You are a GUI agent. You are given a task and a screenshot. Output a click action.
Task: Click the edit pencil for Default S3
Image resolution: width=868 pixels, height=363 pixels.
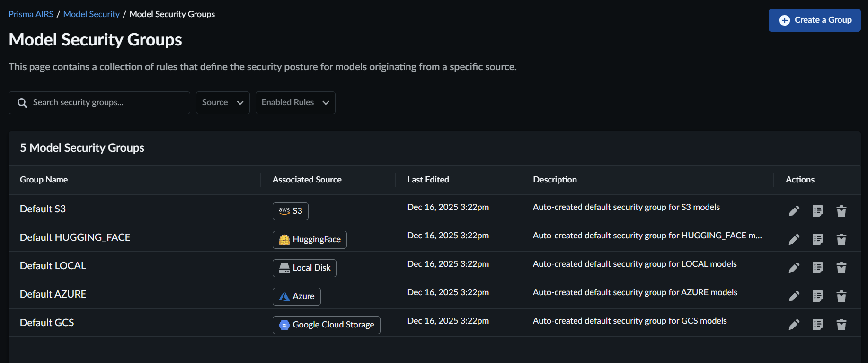click(794, 211)
